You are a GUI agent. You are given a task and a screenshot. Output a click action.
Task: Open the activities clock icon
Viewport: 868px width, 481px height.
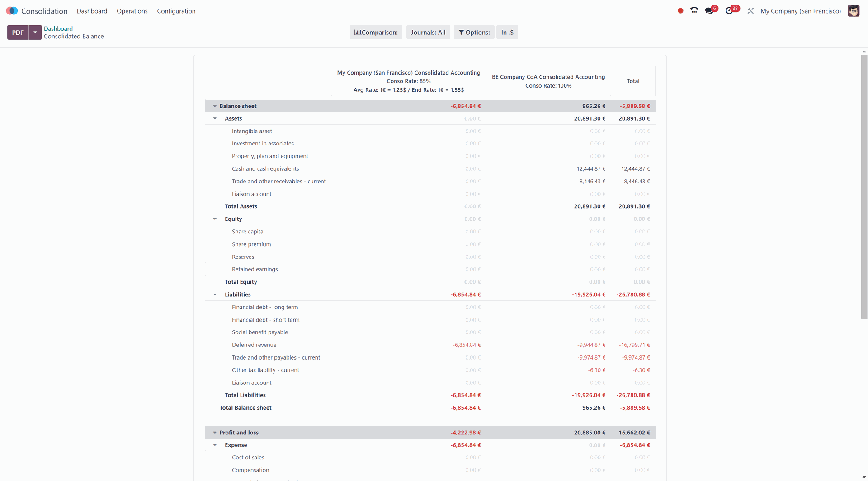(729, 11)
